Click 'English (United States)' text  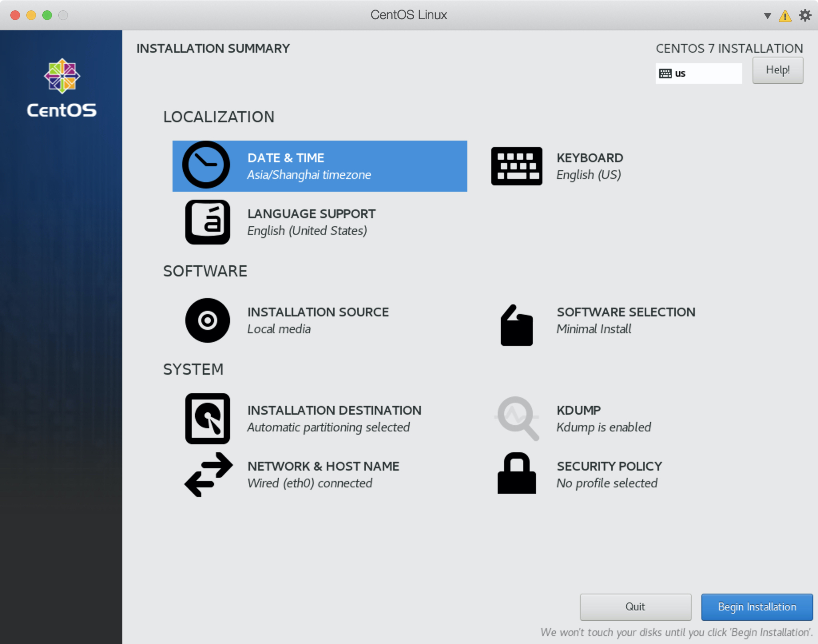(307, 231)
